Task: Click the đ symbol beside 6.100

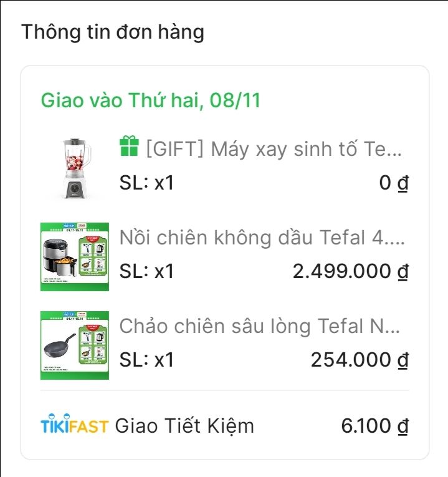Action: (403, 426)
